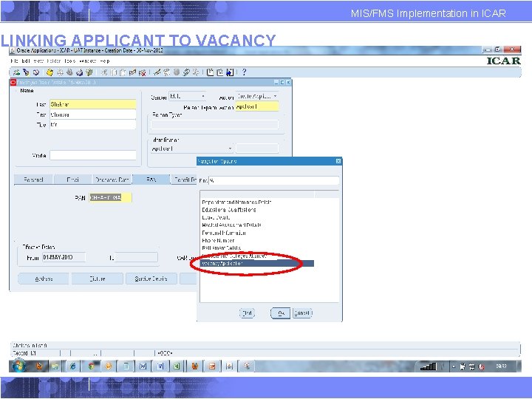Click OK in the Navigation Options dialog
The image size is (532, 399).
tap(281, 313)
